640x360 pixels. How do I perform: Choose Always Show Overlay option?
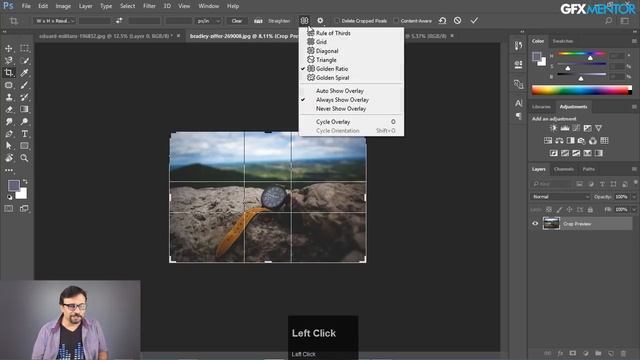pyautogui.click(x=342, y=100)
